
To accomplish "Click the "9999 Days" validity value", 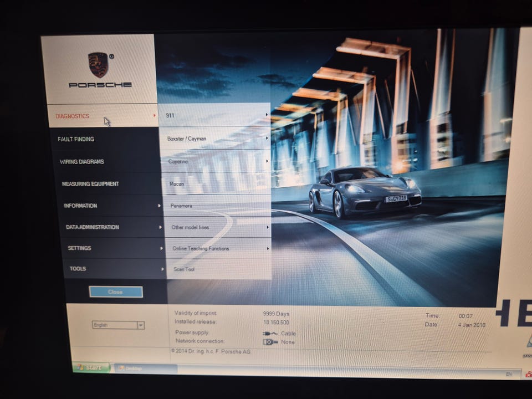I will pyautogui.click(x=276, y=314).
